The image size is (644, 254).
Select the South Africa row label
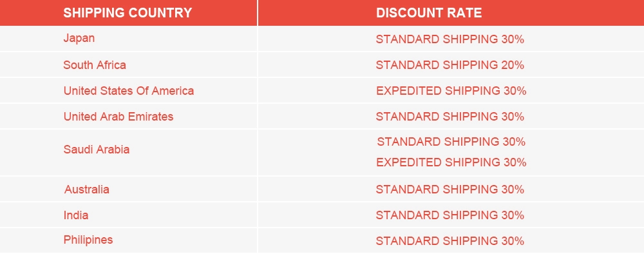[95, 65]
